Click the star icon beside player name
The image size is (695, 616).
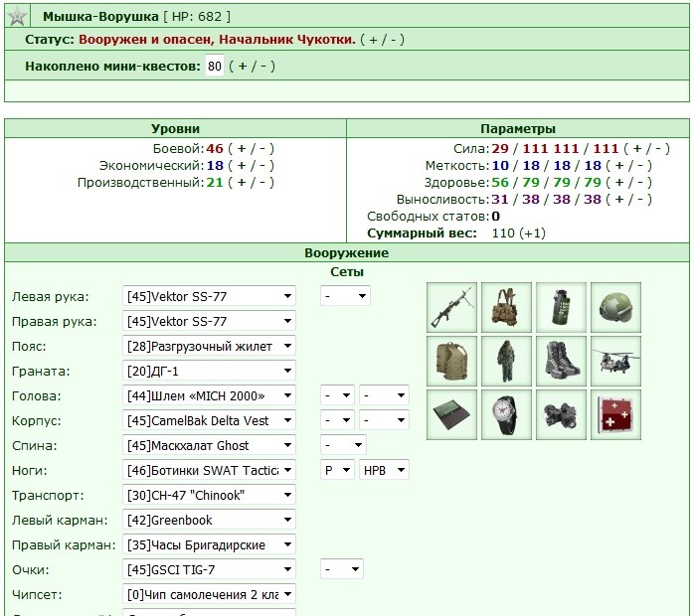pyautogui.click(x=17, y=17)
